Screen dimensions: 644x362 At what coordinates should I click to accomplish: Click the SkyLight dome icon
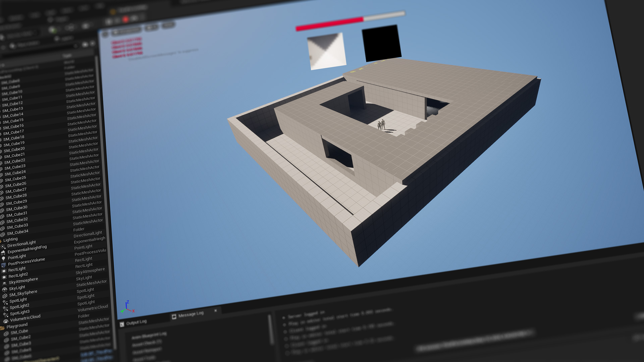coord(5,290)
